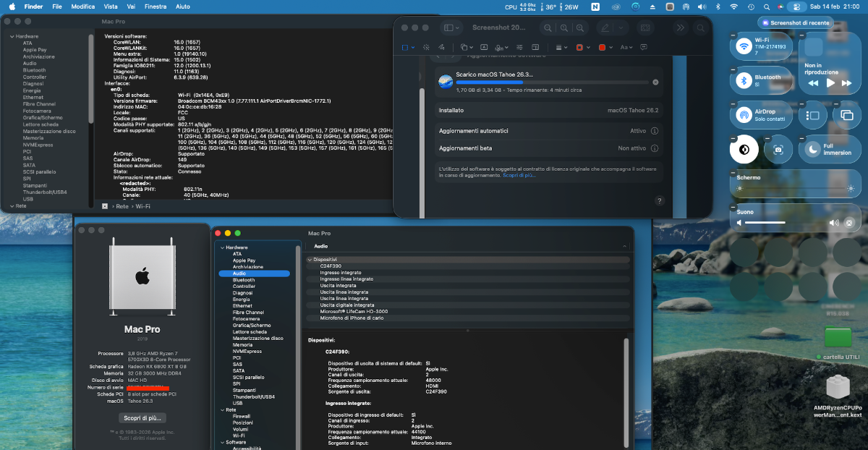
Task: Click the Preview zoom out icon
Action: point(547,27)
